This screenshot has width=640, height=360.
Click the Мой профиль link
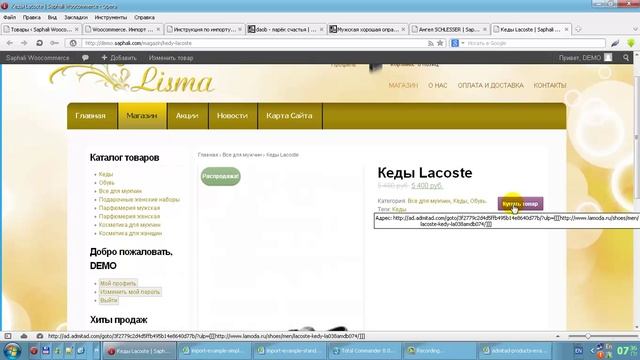click(118, 283)
